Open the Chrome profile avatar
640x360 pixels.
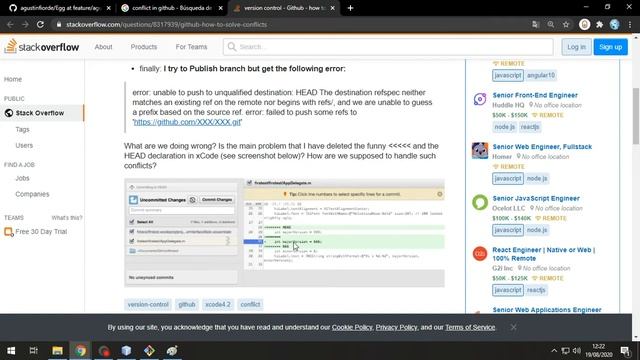pos(615,24)
